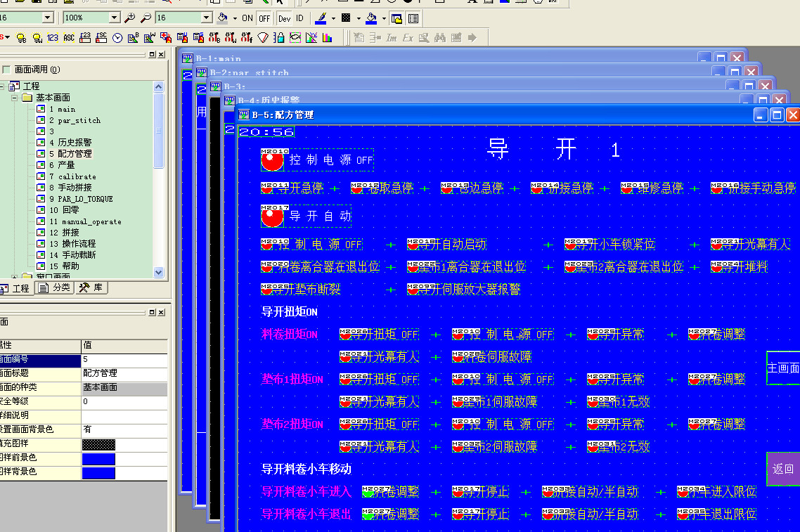Click the Dev device display toggle icon
800x532 pixels.
coord(284,18)
